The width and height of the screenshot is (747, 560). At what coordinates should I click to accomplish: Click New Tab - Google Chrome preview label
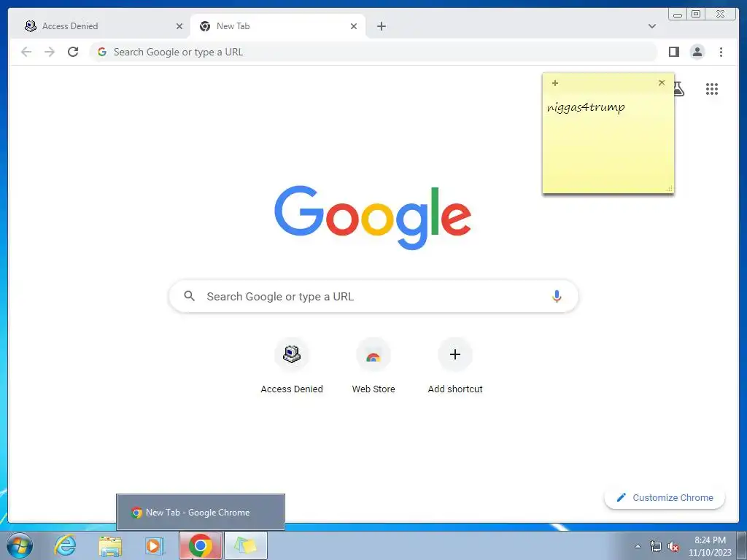coord(198,513)
